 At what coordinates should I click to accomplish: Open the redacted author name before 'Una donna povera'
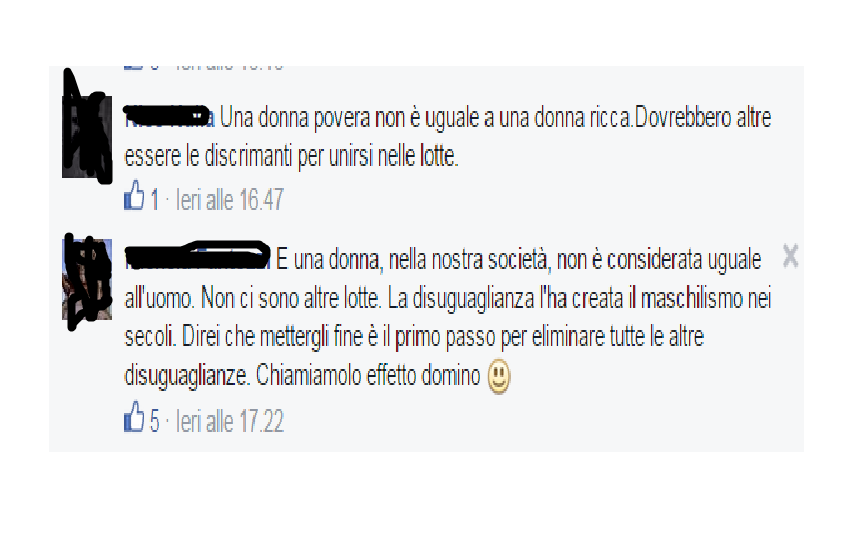[169, 116]
